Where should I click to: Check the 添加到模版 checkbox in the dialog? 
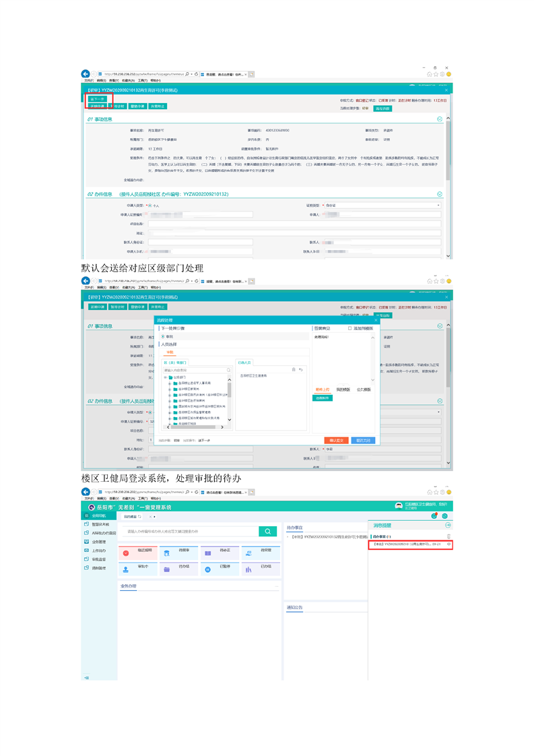350,328
